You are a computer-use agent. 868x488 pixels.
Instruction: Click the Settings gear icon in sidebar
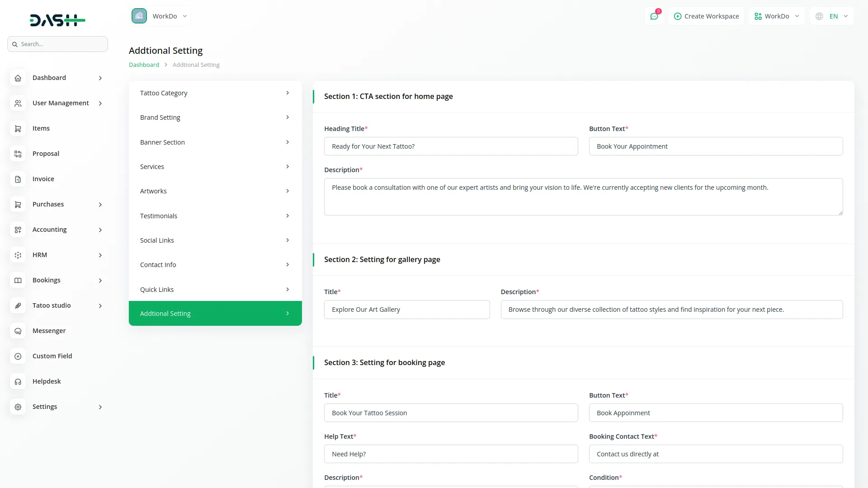click(18, 407)
